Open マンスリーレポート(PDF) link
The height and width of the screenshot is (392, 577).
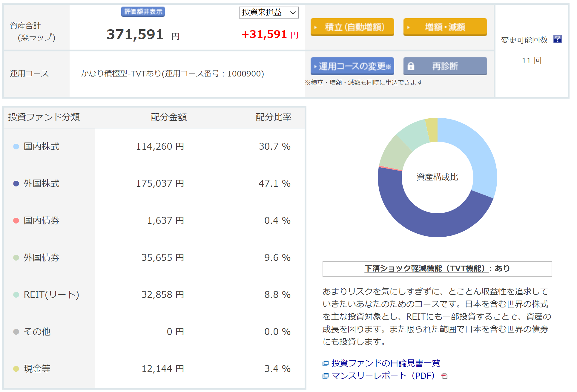click(383, 376)
